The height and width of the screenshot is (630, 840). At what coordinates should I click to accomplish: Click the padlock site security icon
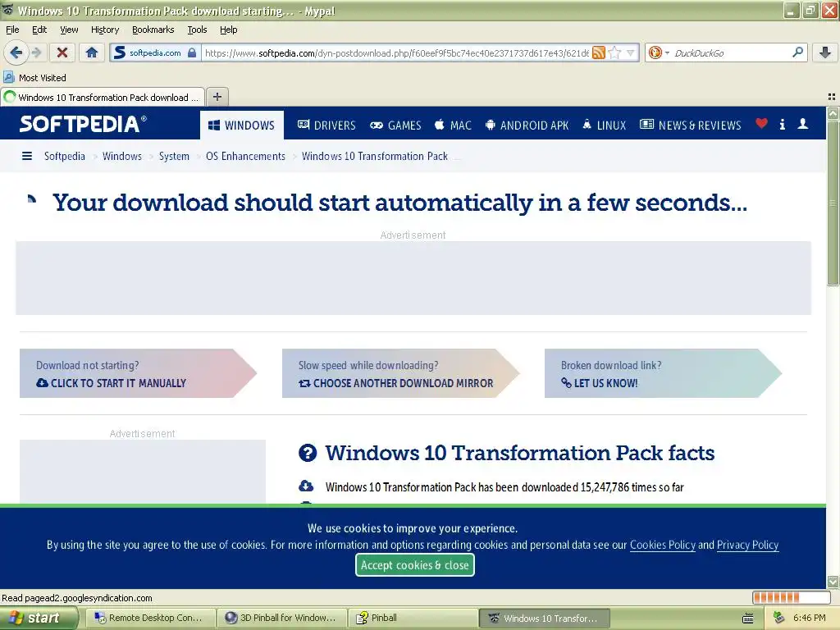[192, 52]
